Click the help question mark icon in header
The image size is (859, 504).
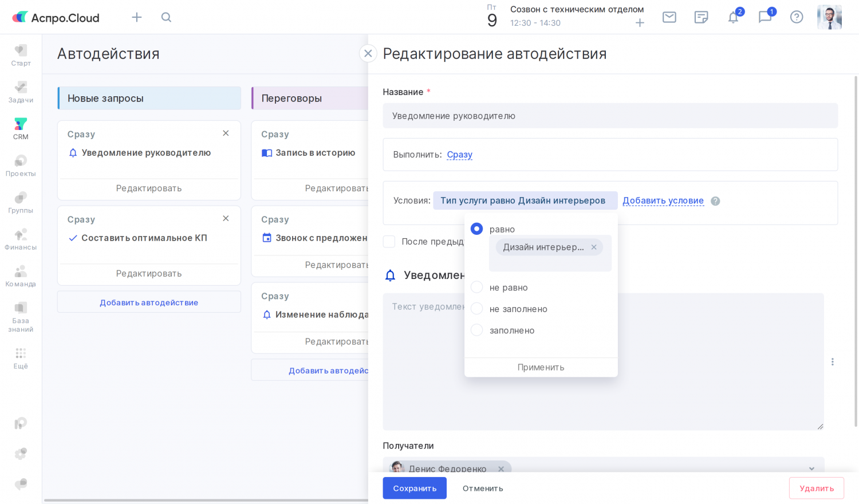pyautogui.click(x=797, y=17)
